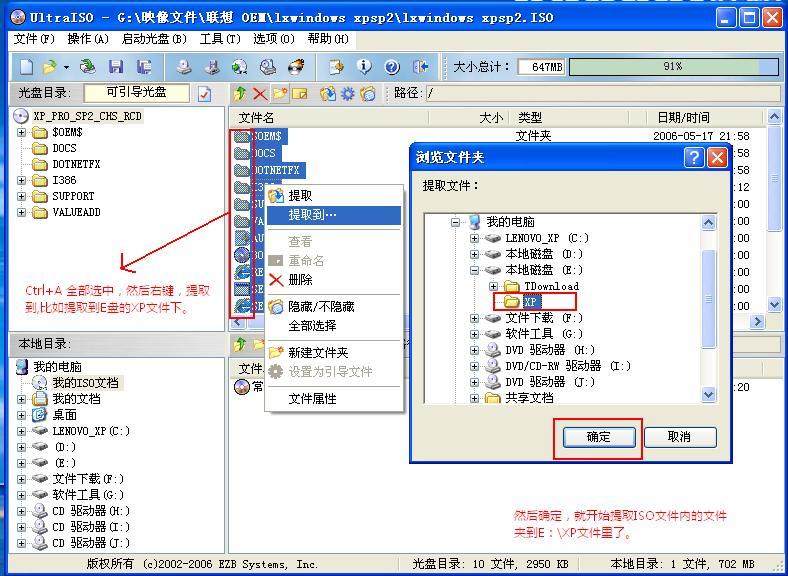The image size is (788, 576).
Task: Click scroll-up arrow in browse dialog tree
Action: pyautogui.click(x=709, y=223)
